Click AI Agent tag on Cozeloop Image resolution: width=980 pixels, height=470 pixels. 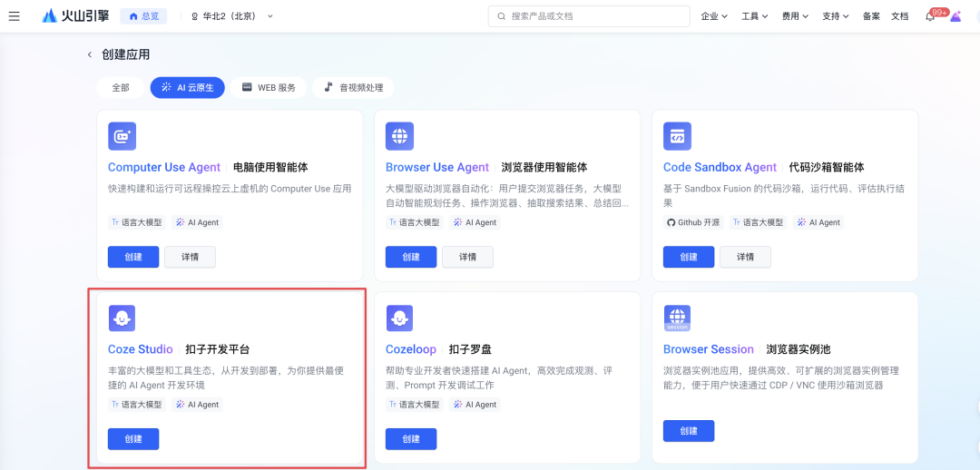pyautogui.click(x=475, y=405)
